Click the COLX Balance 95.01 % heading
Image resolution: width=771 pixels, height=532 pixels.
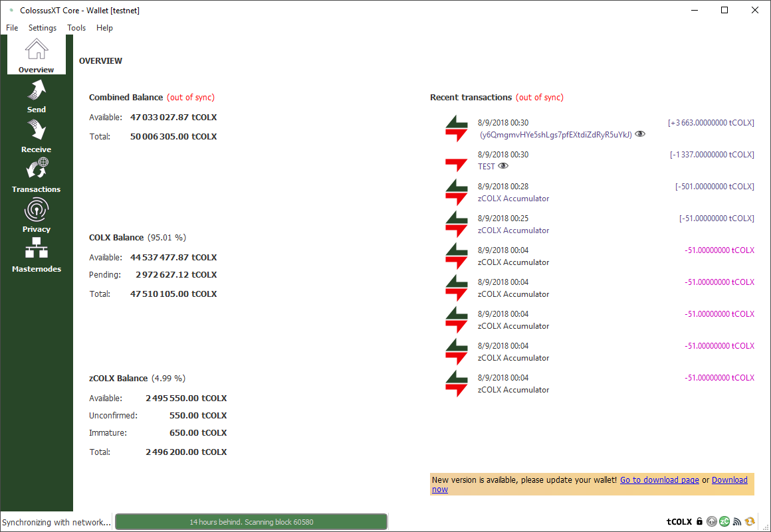[137, 238]
